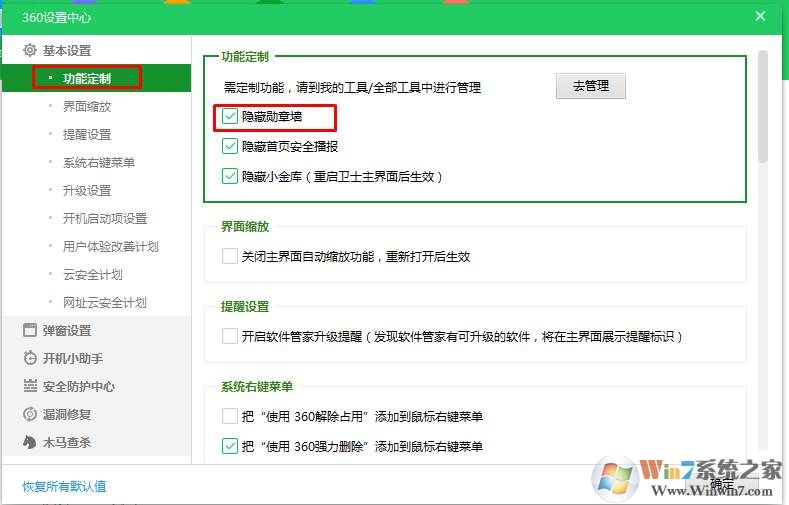Enable 关闭主界面自动缩放功能 checkbox
Image resolution: width=789 pixels, height=505 pixels.
tap(230, 256)
